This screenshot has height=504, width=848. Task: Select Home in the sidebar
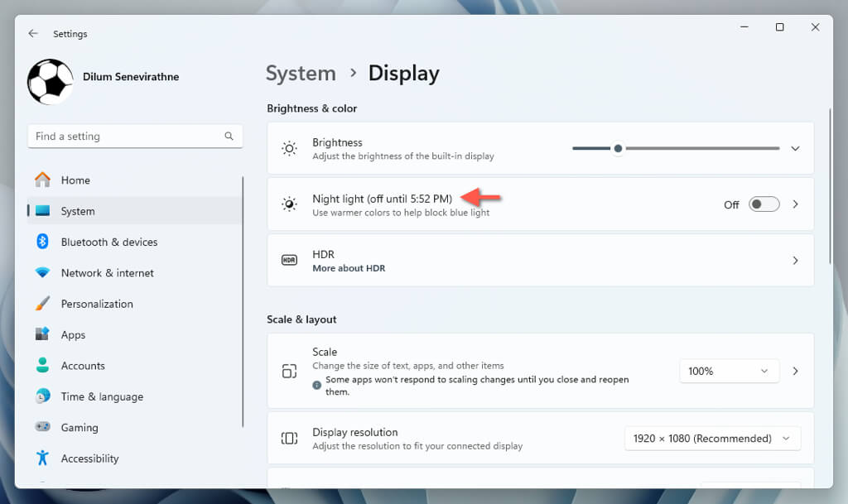click(x=135, y=180)
